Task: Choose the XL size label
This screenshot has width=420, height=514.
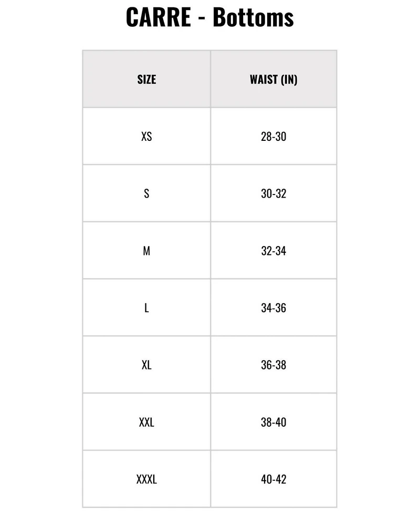Action: click(146, 365)
